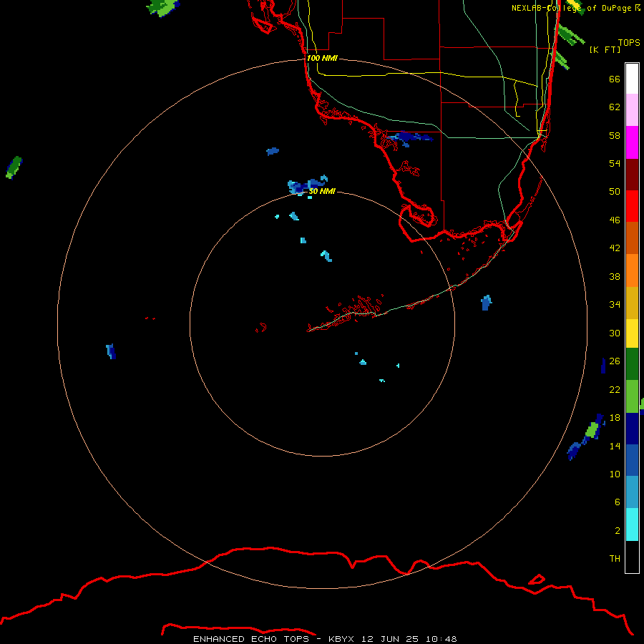Screen dimensions: 644x644
Task: Click the '46' legend value
Action: click(615, 220)
